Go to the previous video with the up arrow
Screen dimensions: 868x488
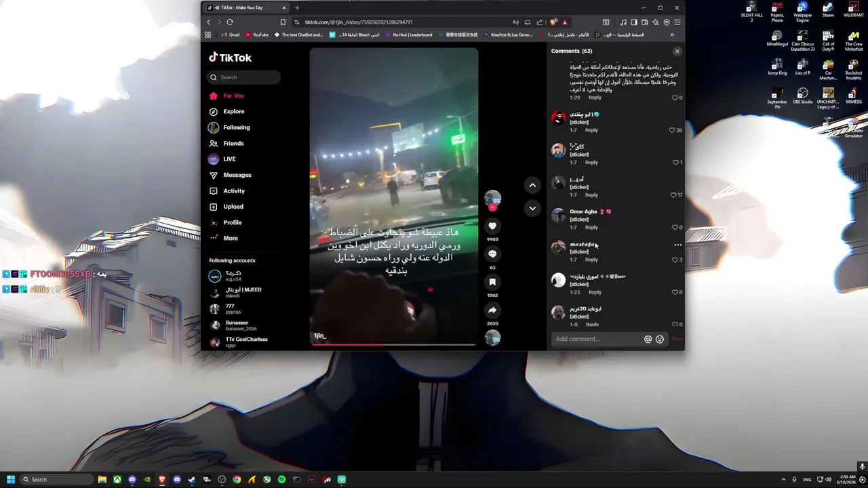click(x=532, y=185)
